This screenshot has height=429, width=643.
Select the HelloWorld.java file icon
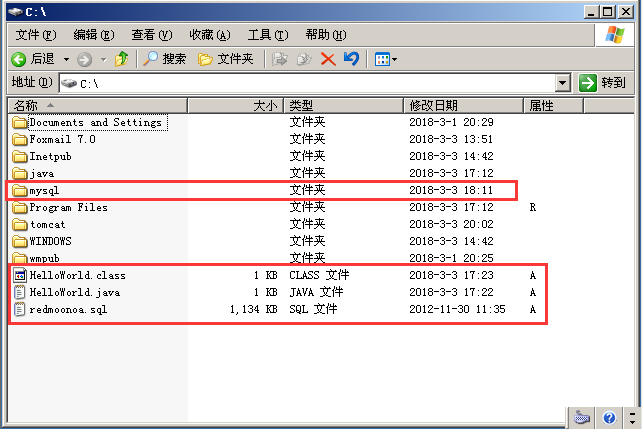(x=19, y=292)
